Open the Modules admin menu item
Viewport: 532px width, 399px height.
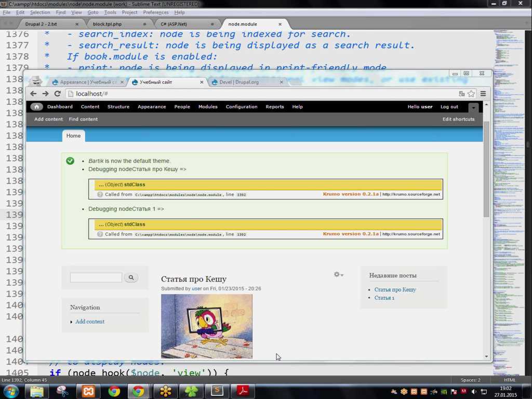(208, 107)
